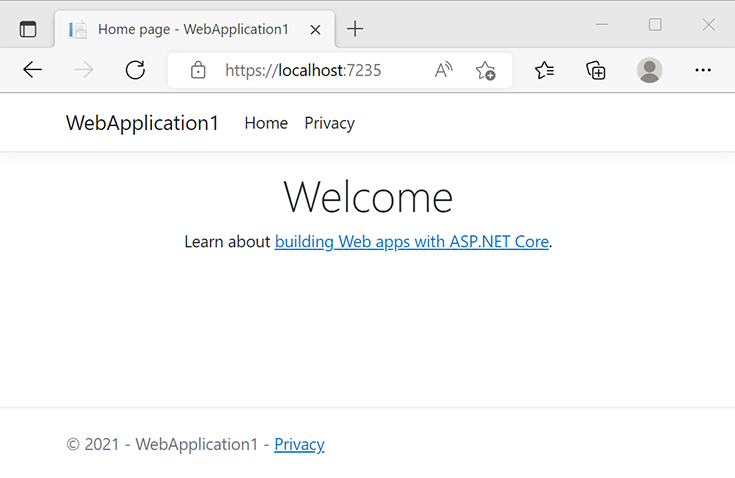Open the user profile avatar
735x478 pixels.
649,70
